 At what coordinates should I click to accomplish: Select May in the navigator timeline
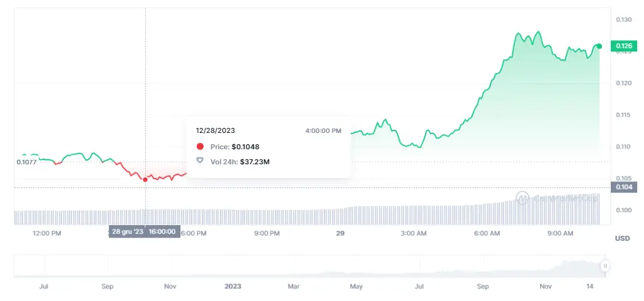pos(356,287)
